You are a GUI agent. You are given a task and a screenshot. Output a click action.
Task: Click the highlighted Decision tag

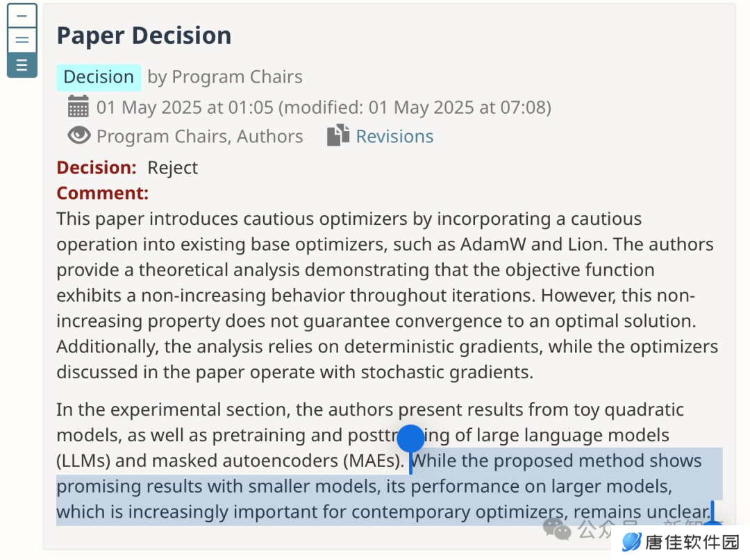tap(99, 78)
